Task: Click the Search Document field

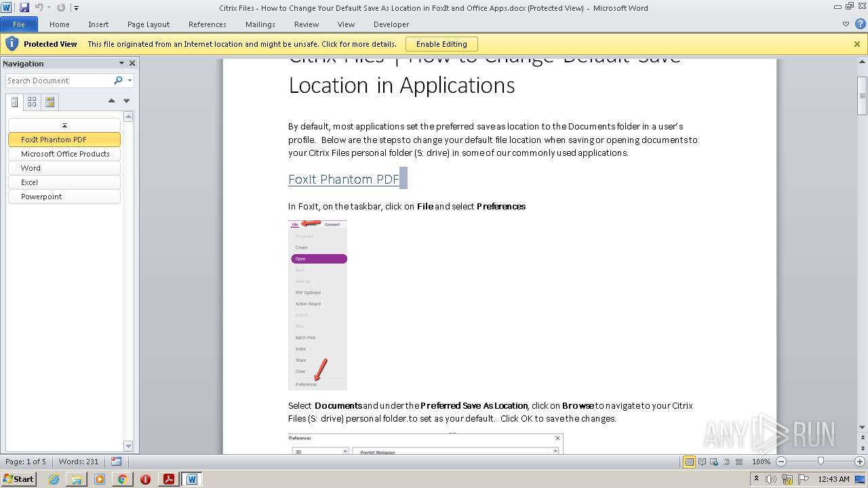Action: [x=60, y=81]
